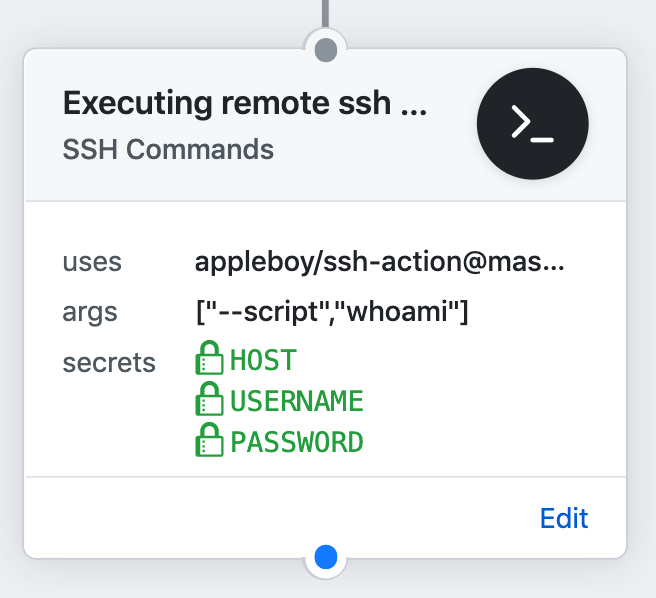Viewport: 656px width, 598px height.
Task: Click the gray connector dot above the card
Action: 325,49
